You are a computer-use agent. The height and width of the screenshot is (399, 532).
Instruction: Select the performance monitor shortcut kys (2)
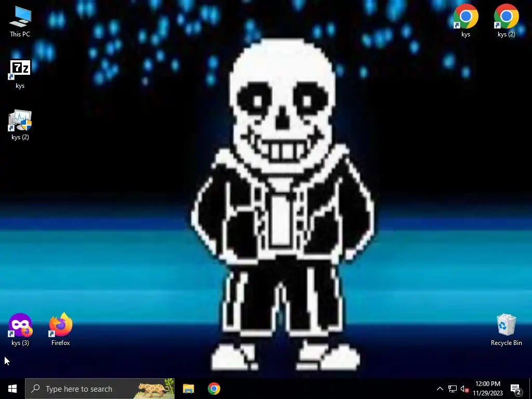pyautogui.click(x=20, y=125)
